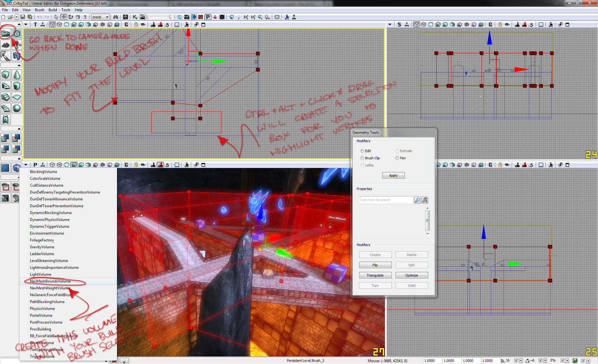
Task: Click the CSG Deintersect button
Action: tap(17, 149)
